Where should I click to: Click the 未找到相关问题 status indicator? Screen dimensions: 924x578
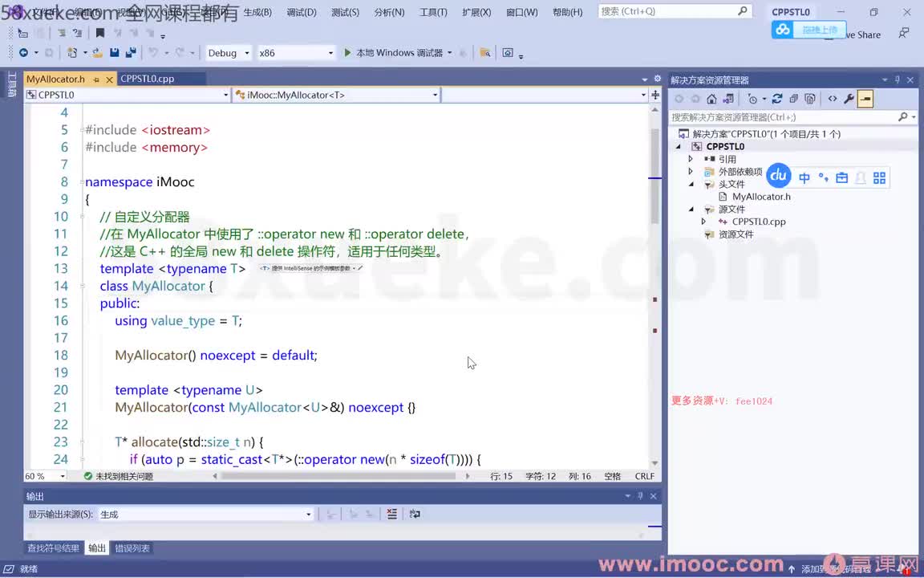pyautogui.click(x=119, y=476)
